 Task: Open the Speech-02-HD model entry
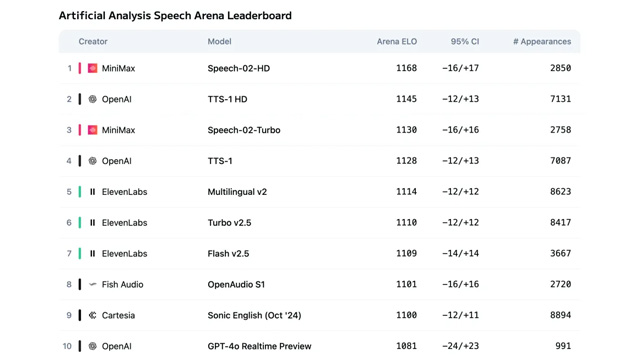[x=239, y=69]
